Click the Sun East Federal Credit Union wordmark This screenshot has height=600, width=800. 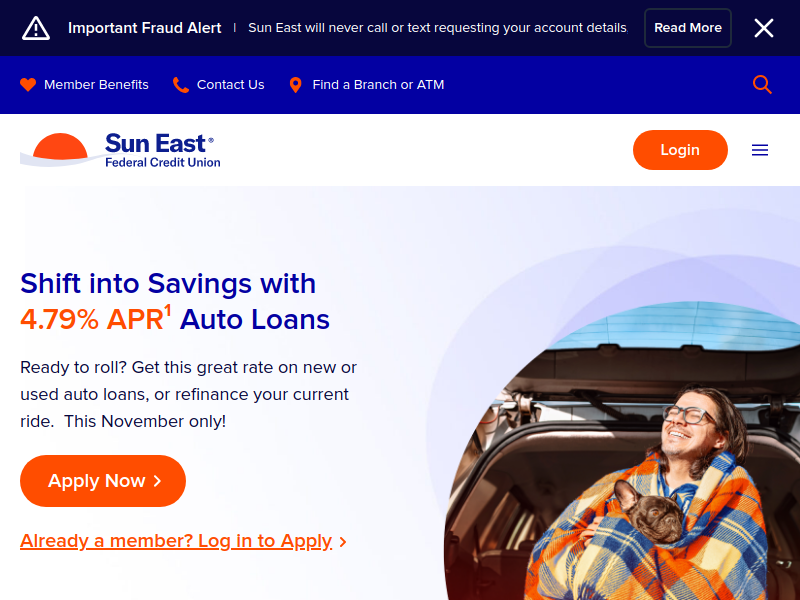tap(162, 150)
